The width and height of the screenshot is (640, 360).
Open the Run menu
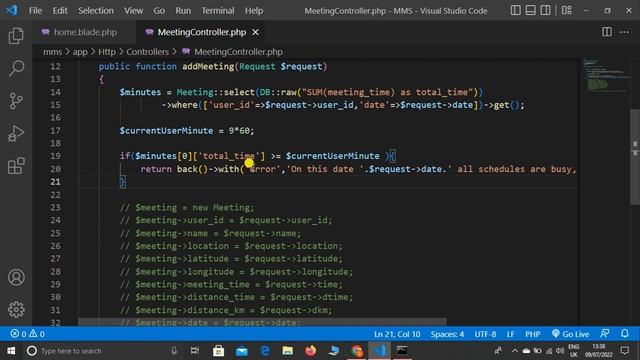coord(183,11)
